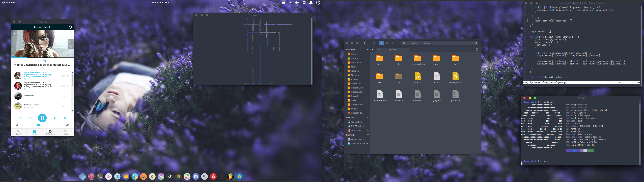Open Discord from the dock
The height and width of the screenshot is (182, 644).
coord(196,176)
